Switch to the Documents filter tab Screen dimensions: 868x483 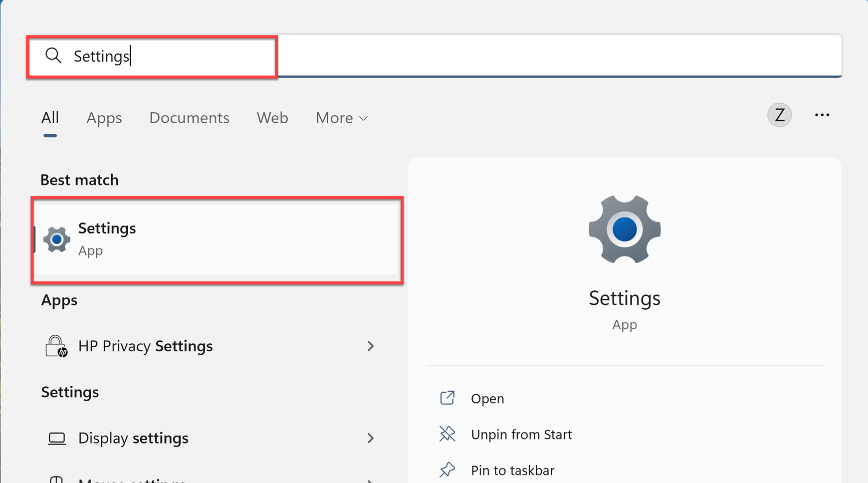tap(189, 118)
